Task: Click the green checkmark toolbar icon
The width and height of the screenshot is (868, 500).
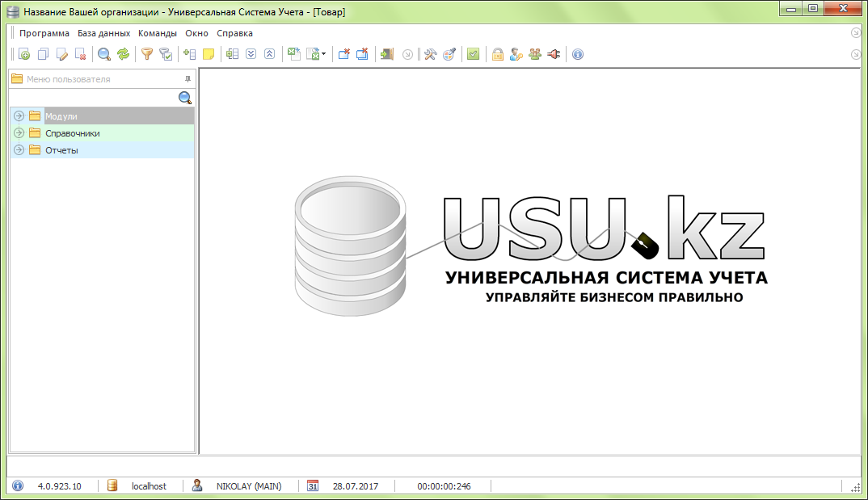Action: coord(474,54)
